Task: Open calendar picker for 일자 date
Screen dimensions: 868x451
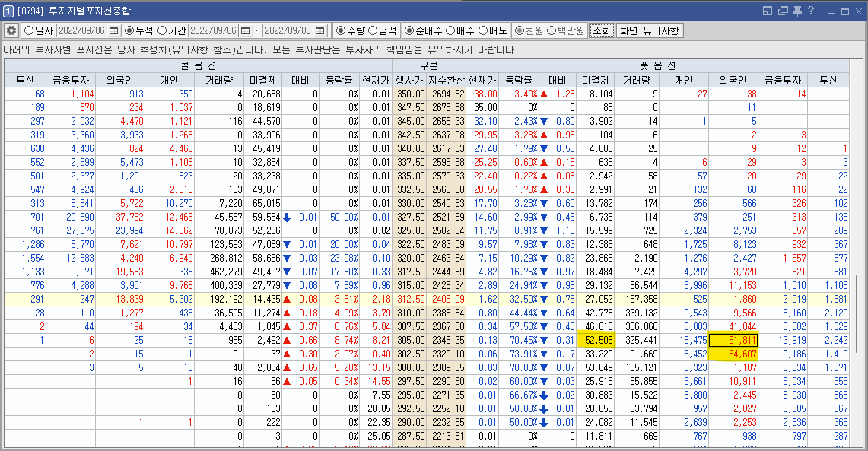Action: coord(114,30)
